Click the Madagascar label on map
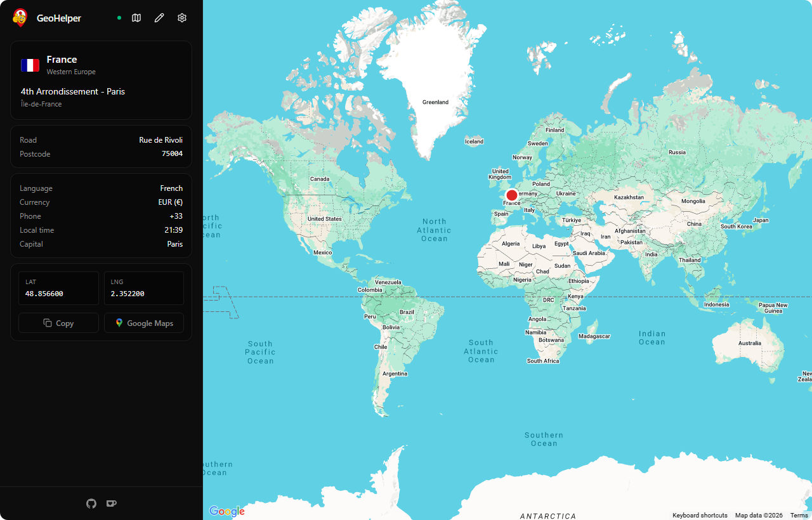The height and width of the screenshot is (520, 812). click(594, 336)
